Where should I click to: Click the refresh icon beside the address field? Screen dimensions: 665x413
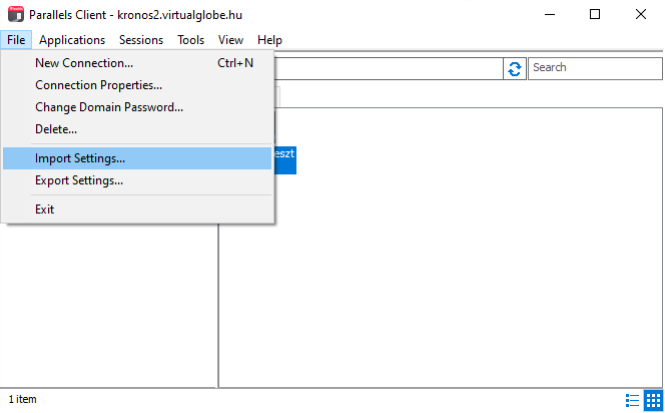tap(515, 68)
